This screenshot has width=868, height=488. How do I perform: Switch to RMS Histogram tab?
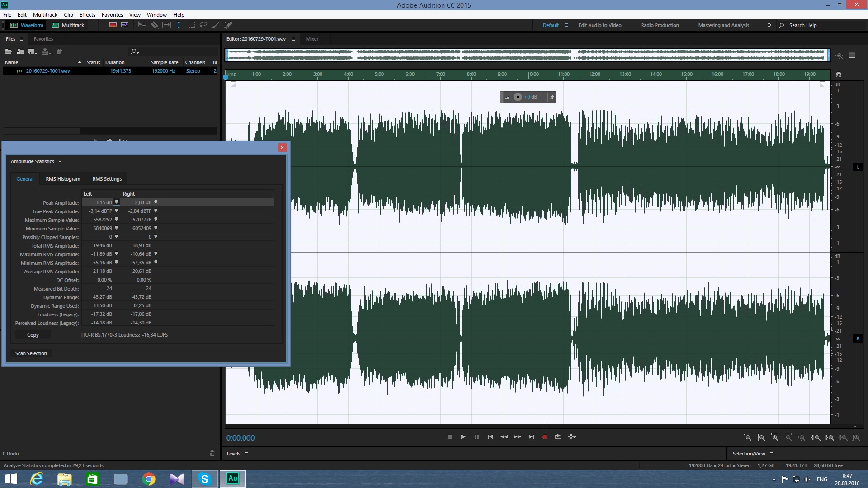63,179
